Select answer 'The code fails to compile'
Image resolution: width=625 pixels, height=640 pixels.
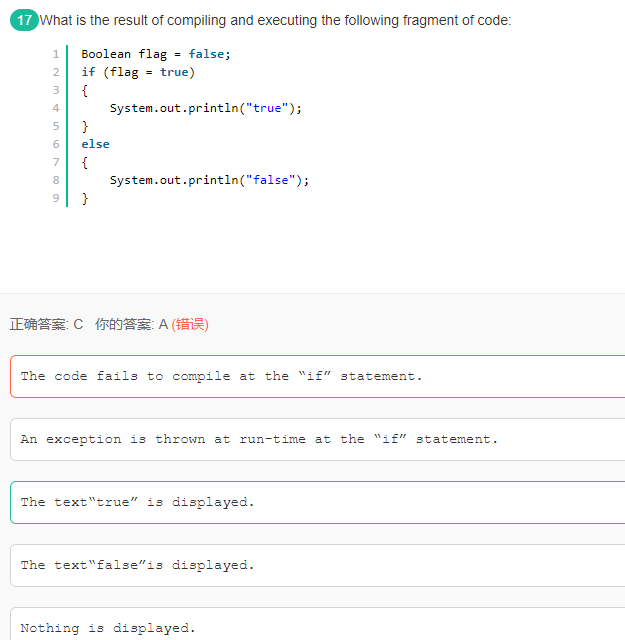pyautogui.click(x=221, y=376)
